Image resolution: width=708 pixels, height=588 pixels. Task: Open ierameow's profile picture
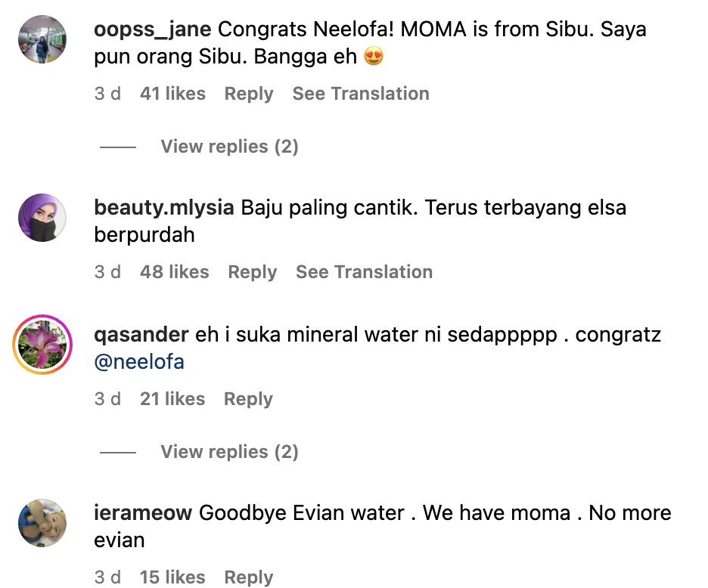click(42, 524)
